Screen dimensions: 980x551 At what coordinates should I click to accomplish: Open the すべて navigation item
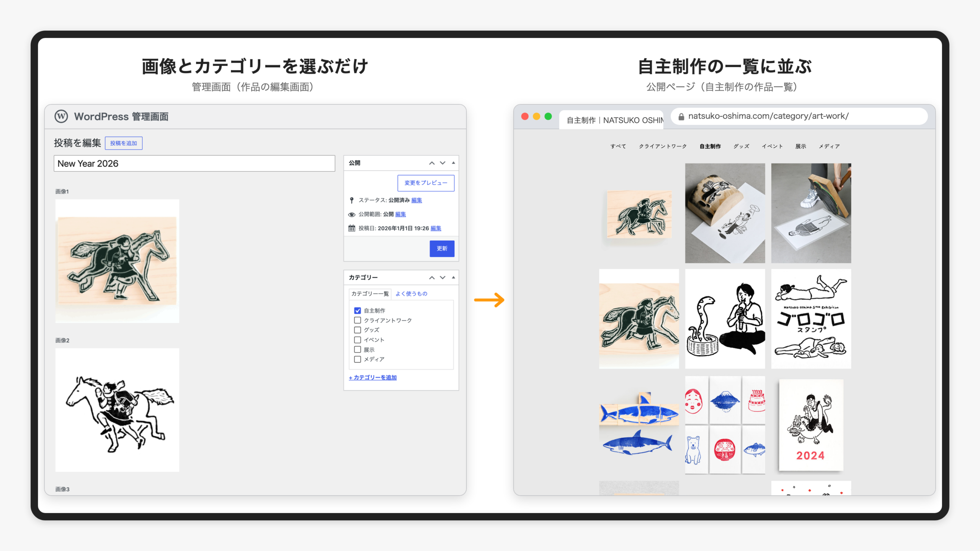pyautogui.click(x=618, y=146)
